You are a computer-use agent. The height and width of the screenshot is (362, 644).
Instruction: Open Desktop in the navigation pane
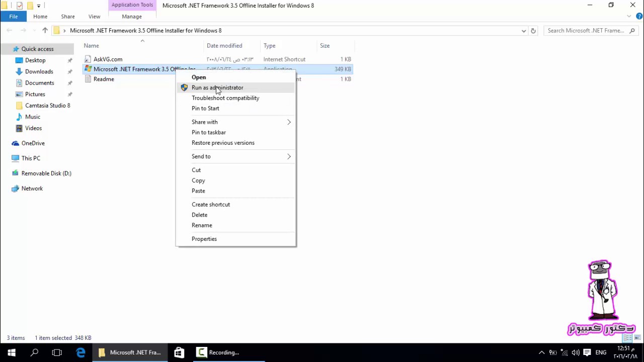point(35,60)
